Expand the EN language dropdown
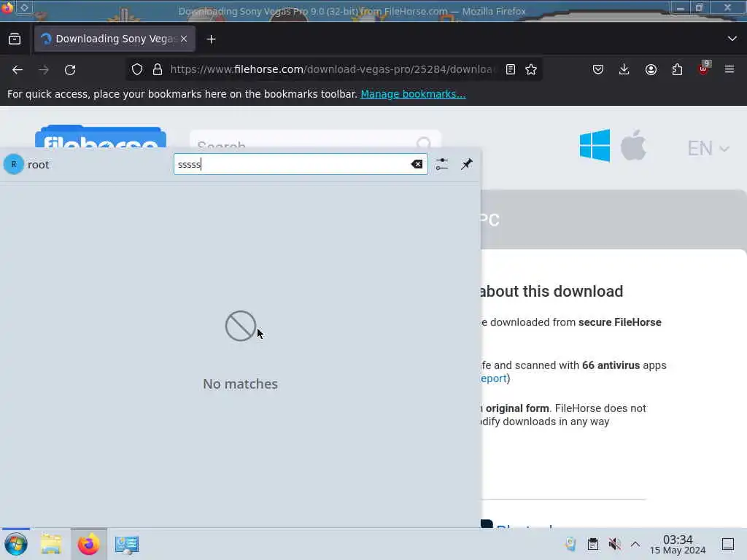 pos(708,149)
